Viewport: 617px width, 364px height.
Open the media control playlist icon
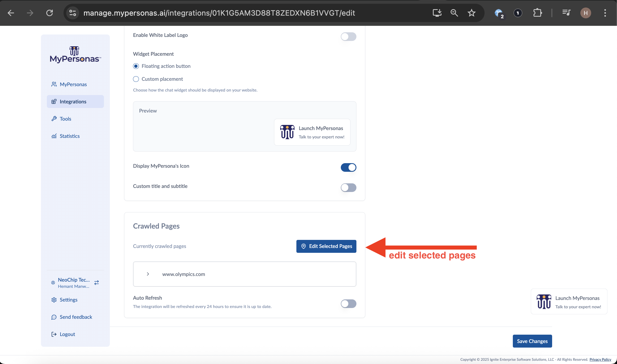pyautogui.click(x=566, y=13)
